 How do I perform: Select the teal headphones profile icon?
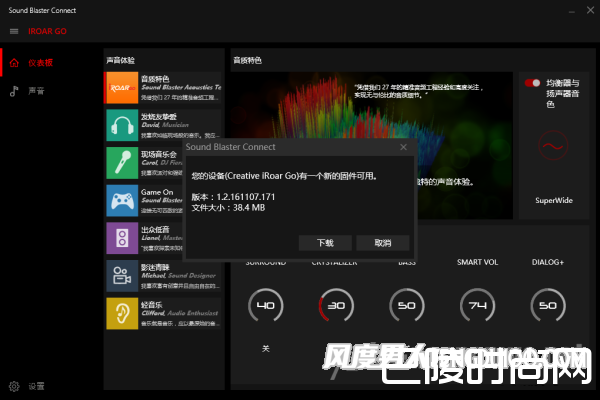pos(122,125)
